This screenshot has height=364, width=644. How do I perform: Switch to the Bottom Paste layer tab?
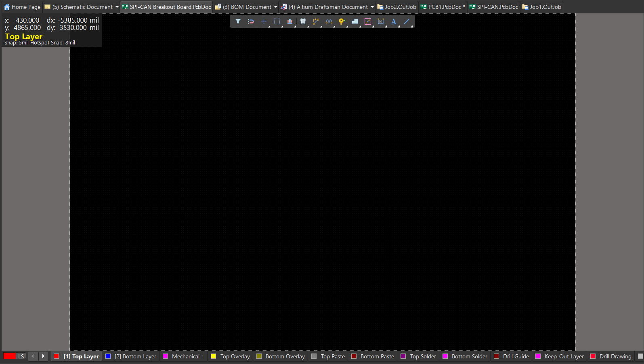[373, 356]
